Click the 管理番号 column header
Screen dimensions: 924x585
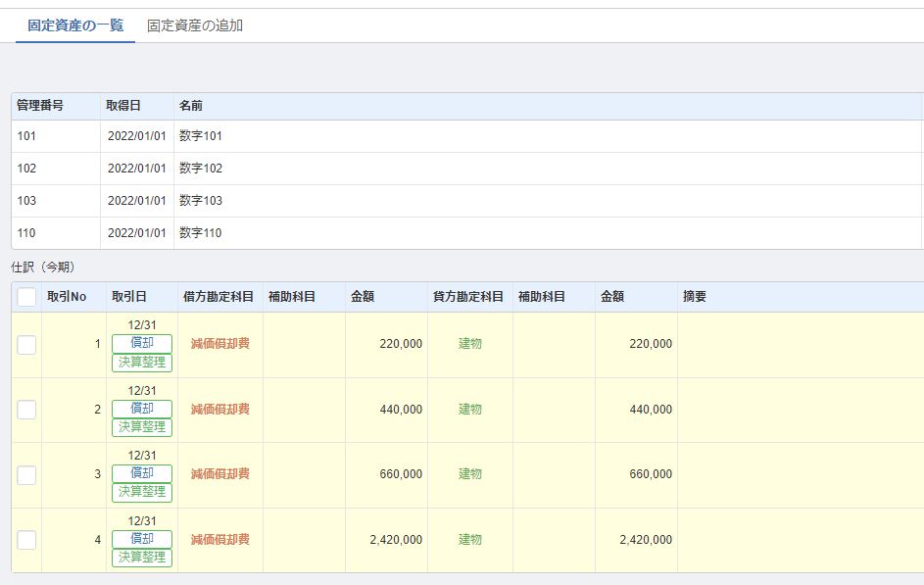[x=40, y=106]
